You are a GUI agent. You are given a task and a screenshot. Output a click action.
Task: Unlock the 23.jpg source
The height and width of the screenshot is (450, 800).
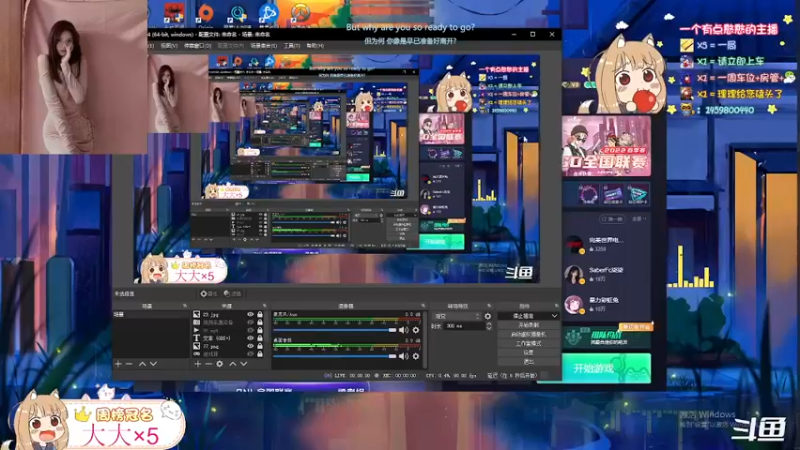pyautogui.click(x=260, y=315)
